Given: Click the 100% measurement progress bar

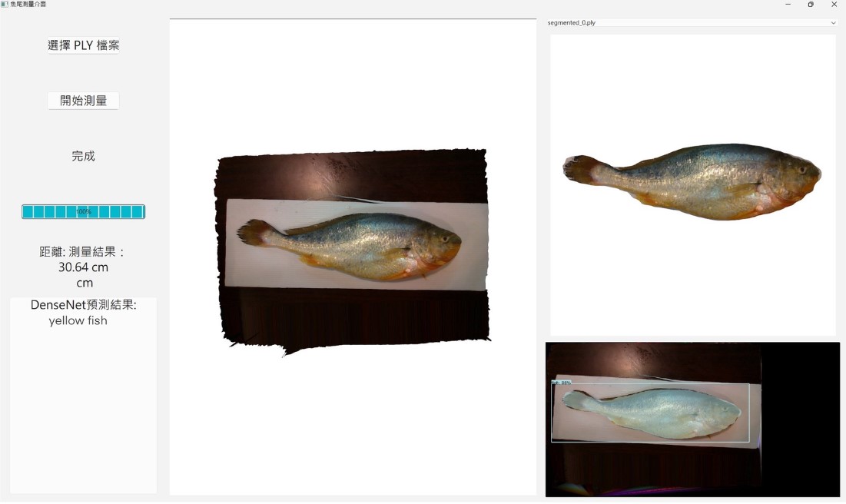Looking at the screenshot, I should (83, 211).
